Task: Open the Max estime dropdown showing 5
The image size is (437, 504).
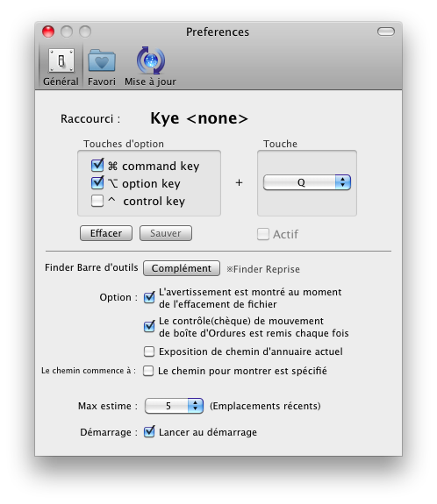Action: [174, 406]
